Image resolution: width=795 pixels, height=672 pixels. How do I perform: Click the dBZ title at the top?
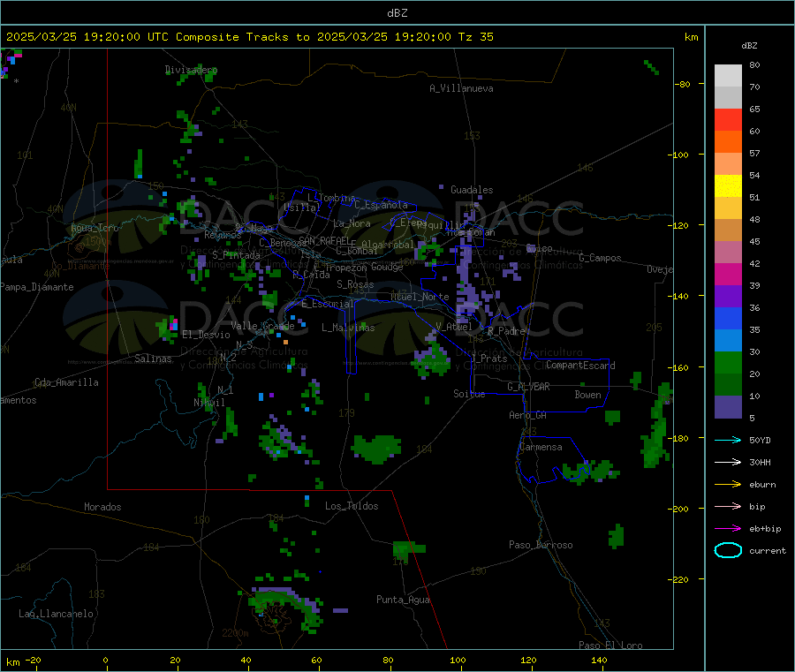397,13
